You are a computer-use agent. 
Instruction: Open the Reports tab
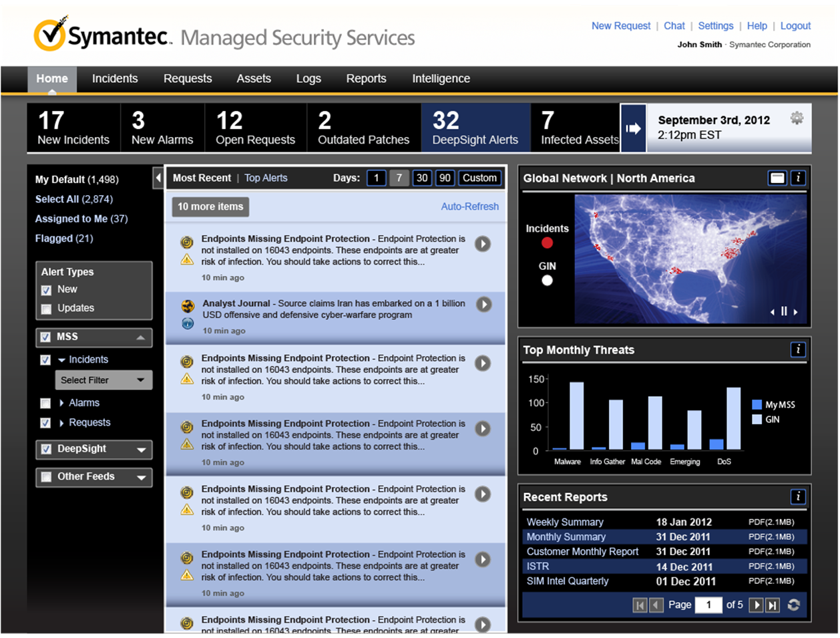pyautogui.click(x=366, y=79)
